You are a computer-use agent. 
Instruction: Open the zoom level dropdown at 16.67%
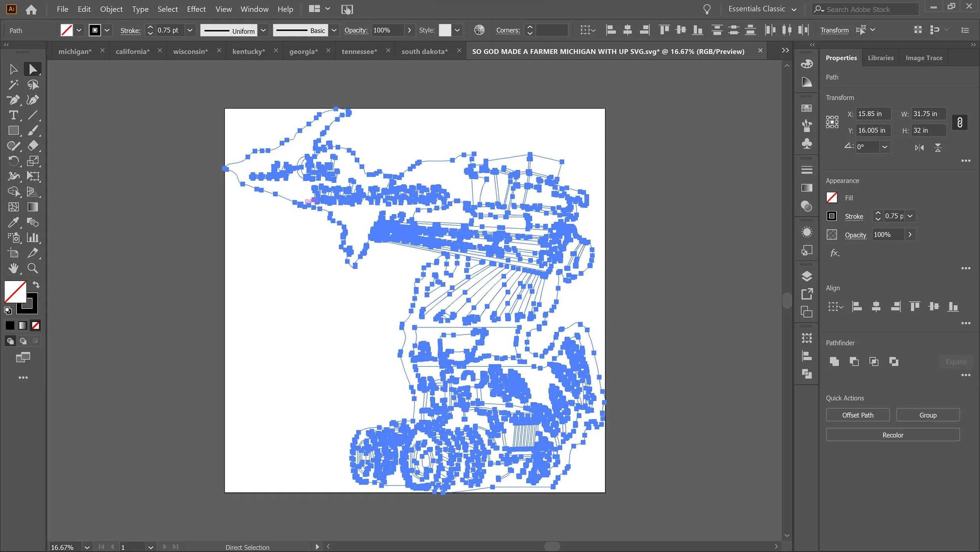[x=87, y=547]
